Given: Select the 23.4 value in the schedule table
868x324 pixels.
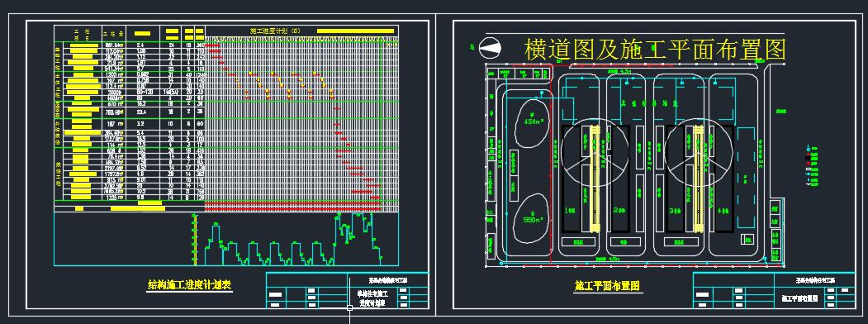Looking at the screenshot, I should click(x=141, y=112).
